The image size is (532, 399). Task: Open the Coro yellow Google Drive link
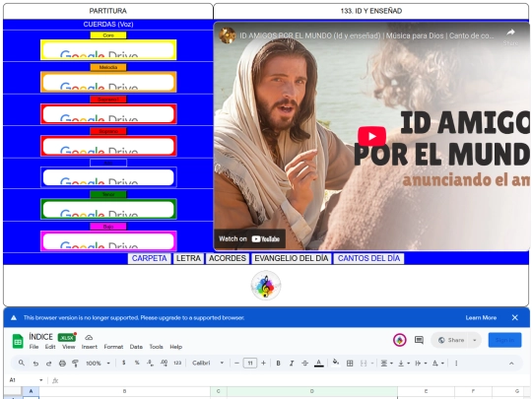pyautogui.click(x=108, y=49)
